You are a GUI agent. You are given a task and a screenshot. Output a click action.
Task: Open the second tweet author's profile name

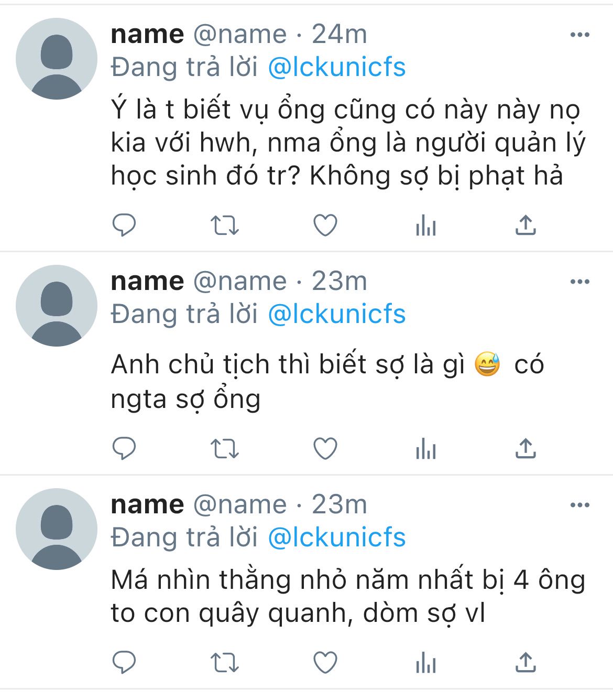point(147,282)
